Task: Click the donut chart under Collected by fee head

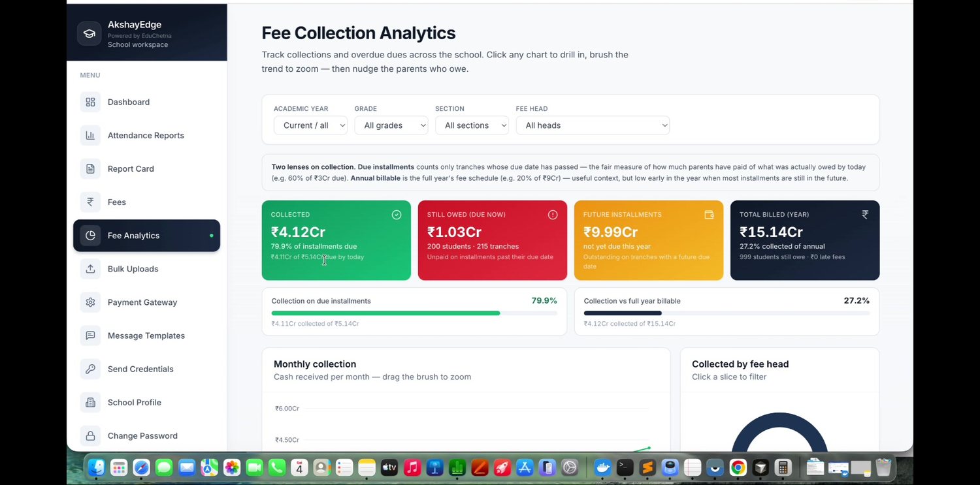Action: coord(779,431)
